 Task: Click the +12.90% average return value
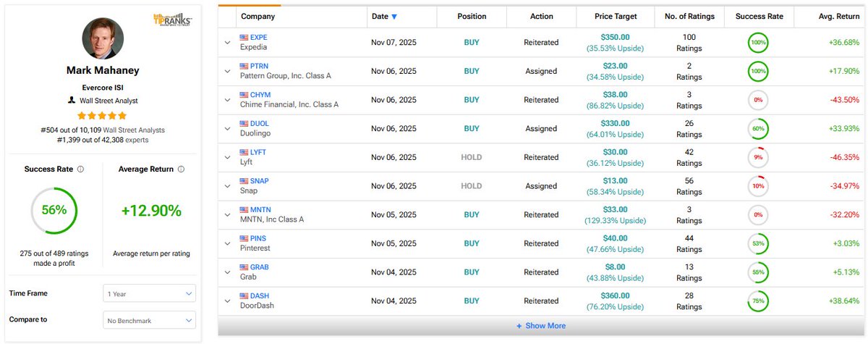pyautogui.click(x=152, y=211)
